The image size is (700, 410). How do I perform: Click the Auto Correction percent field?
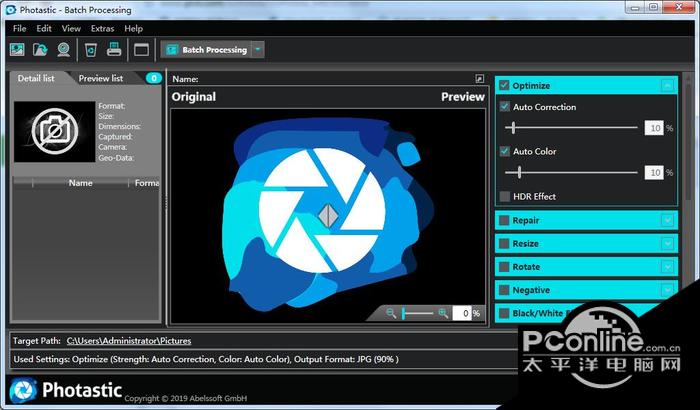click(x=654, y=128)
